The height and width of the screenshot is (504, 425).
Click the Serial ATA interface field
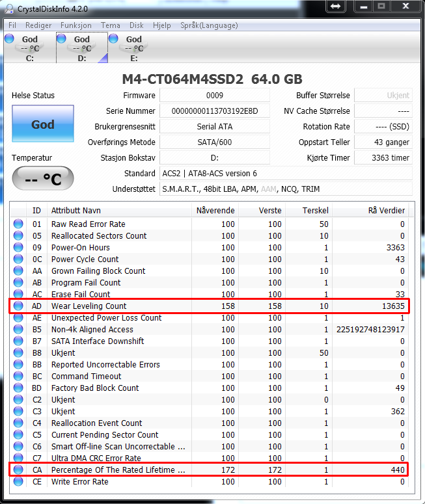click(x=215, y=127)
